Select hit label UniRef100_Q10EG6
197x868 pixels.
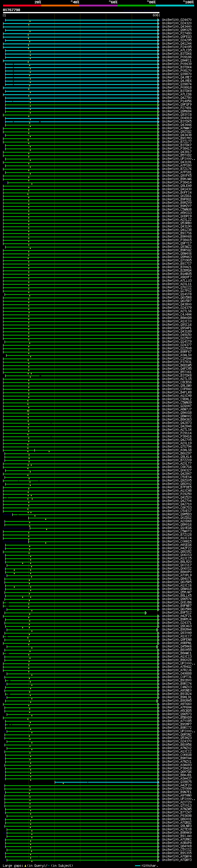pos(177,528)
